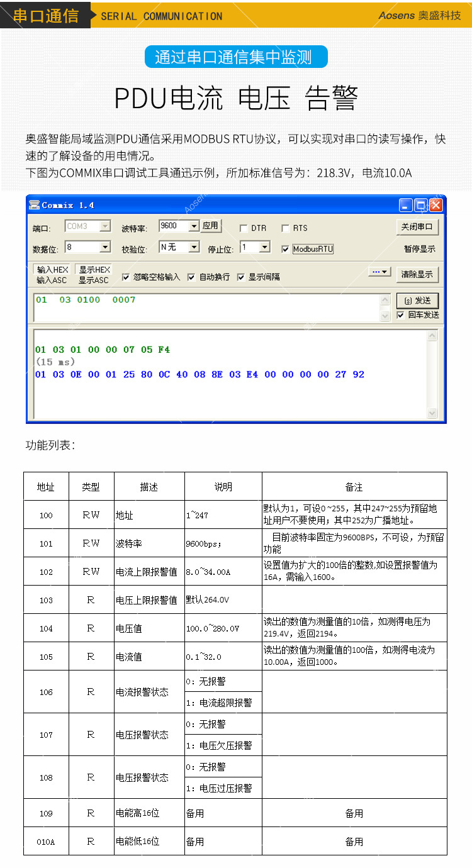Expand the 数据位 dropdown
472x868 pixels.
click(x=105, y=247)
